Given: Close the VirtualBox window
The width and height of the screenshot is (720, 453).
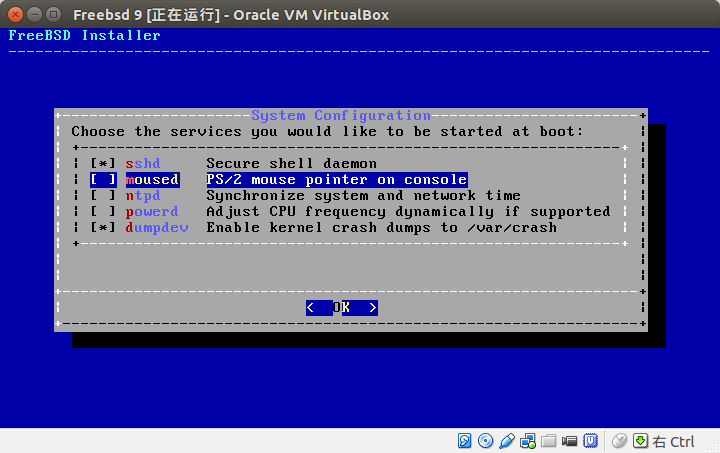Looking at the screenshot, I should tap(15, 15).
